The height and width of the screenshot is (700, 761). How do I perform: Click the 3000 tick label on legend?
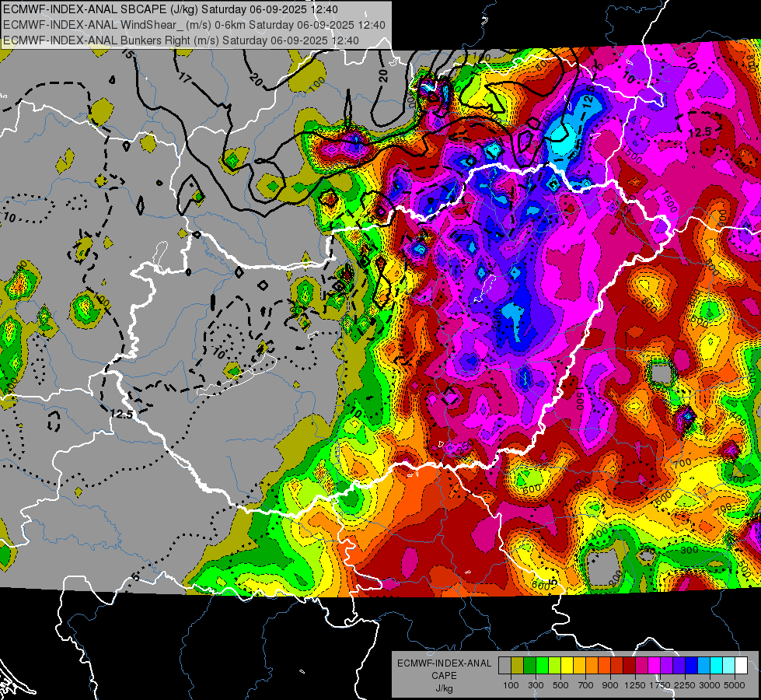click(710, 685)
